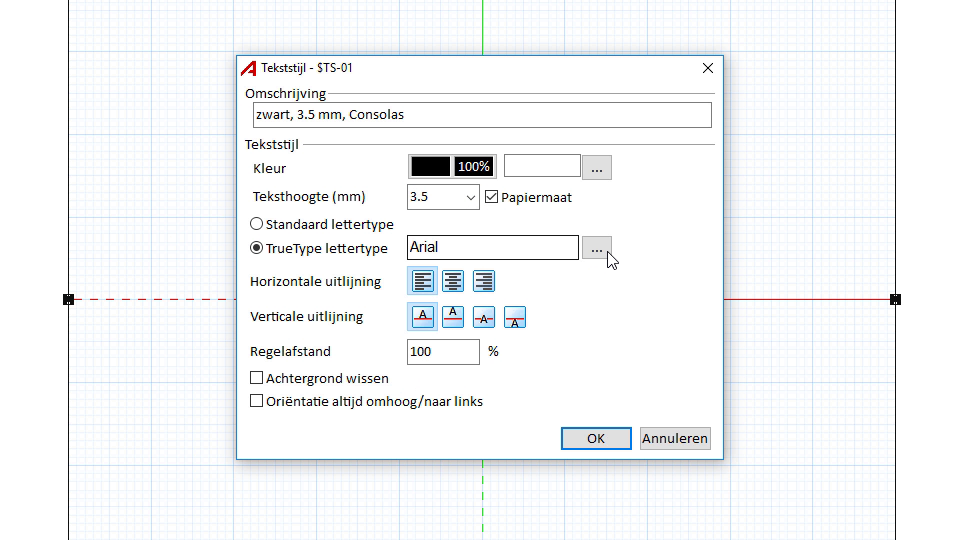
Task: Choose vertical alignment with A centered on line
Action: [x=484, y=317]
